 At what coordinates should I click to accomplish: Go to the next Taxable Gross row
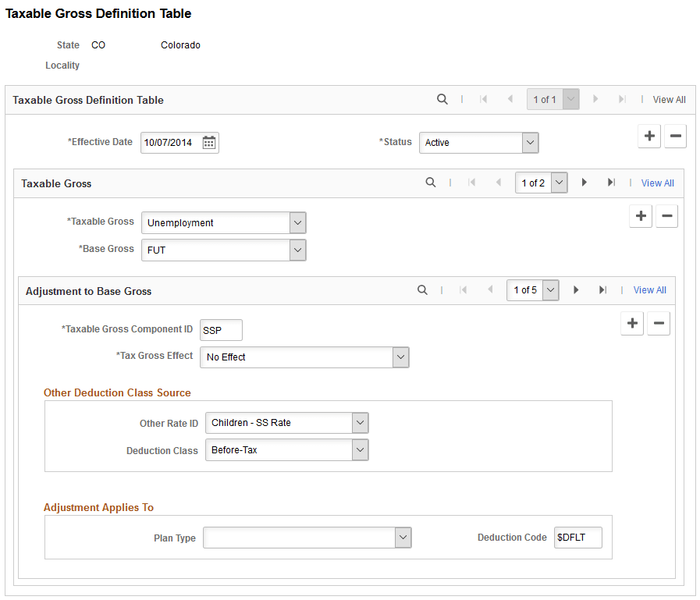tap(585, 183)
